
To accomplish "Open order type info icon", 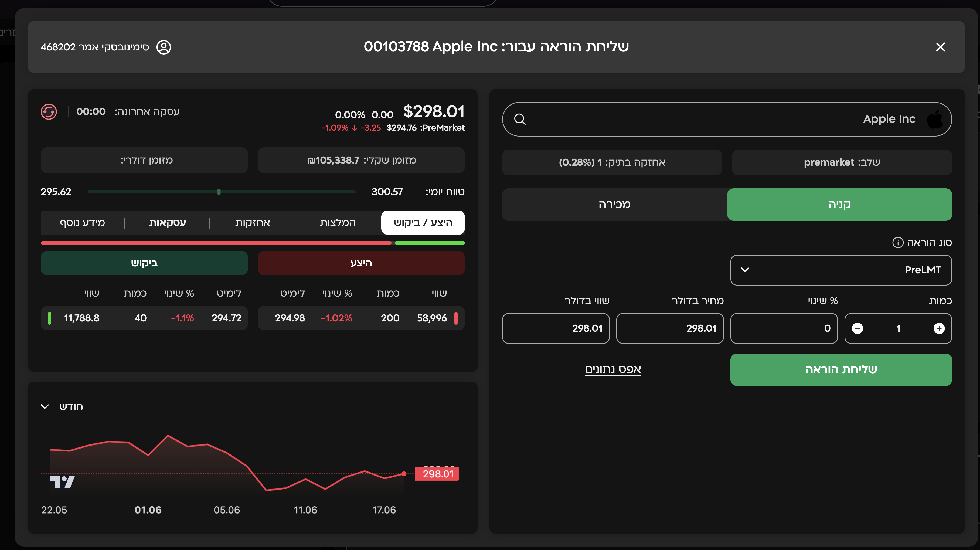I will pos(897,242).
